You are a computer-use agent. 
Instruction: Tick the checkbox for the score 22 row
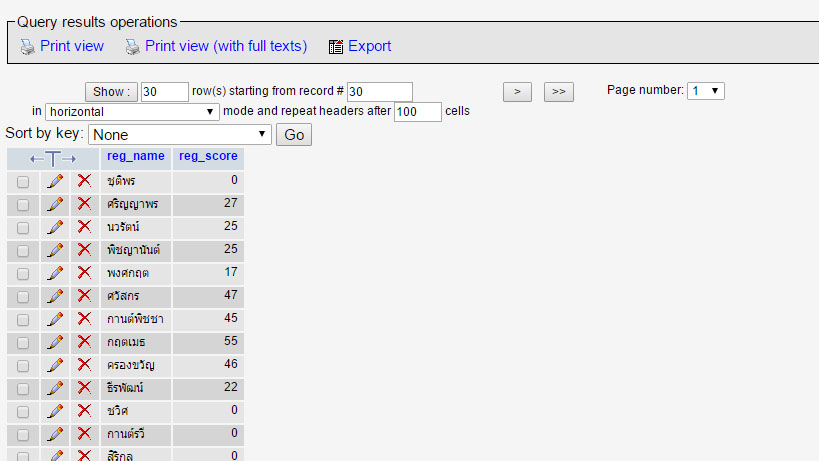pyautogui.click(x=23, y=389)
